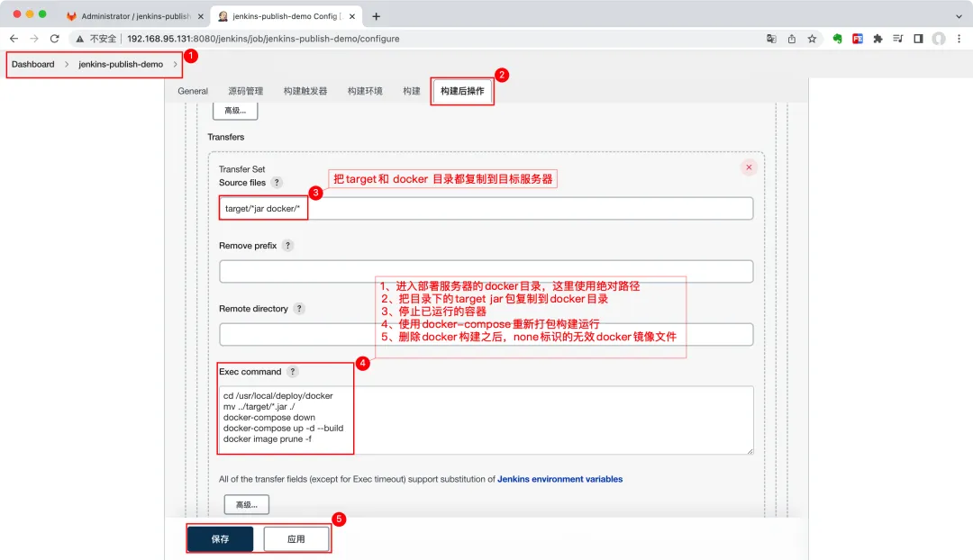Expand the tab search chevron
This screenshot has width=973, height=560.
(x=959, y=16)
